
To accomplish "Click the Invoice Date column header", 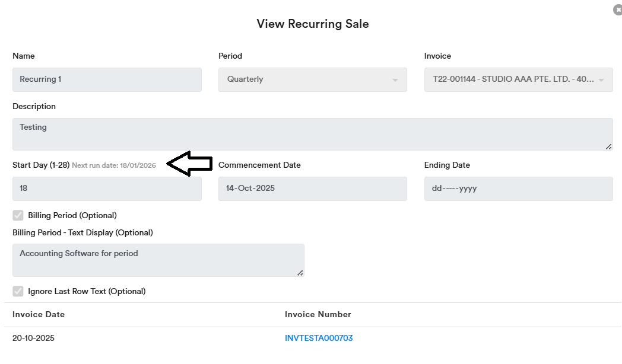I will (39, 314).
